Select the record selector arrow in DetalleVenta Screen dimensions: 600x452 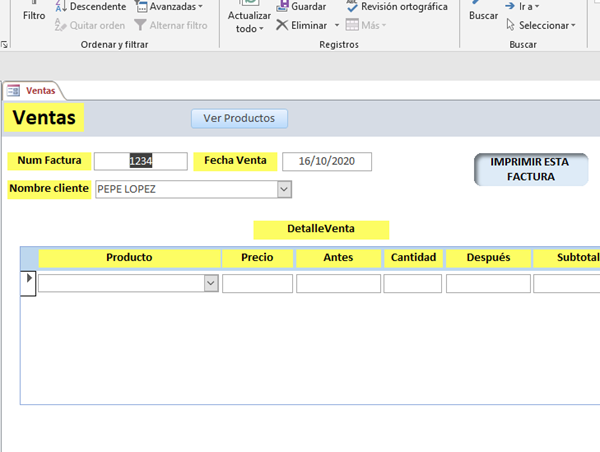(29, 278)
